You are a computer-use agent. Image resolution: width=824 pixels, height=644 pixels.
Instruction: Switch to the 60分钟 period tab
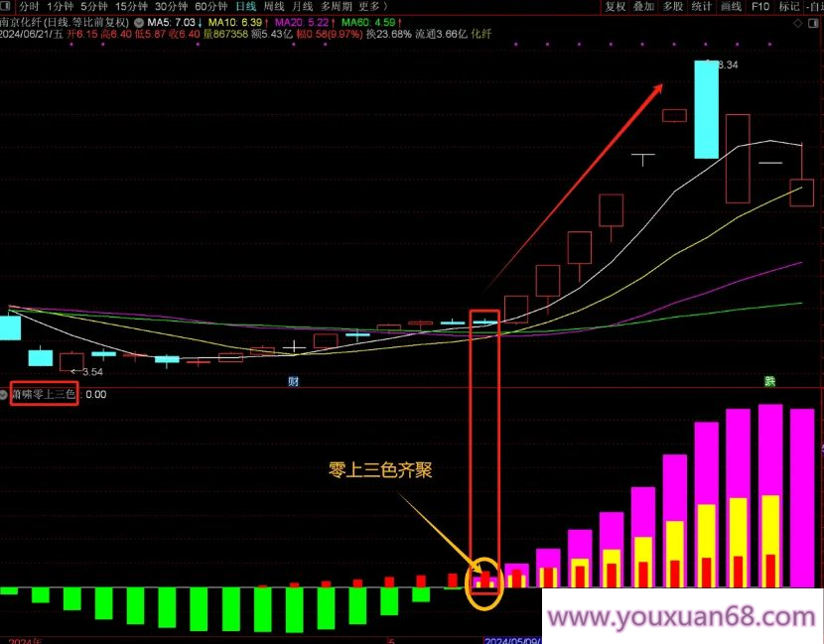210,6
